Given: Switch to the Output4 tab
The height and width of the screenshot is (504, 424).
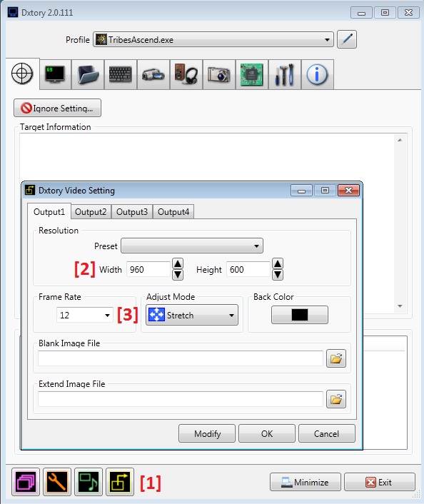Looking at the screenshot, I should pos(173,212).
